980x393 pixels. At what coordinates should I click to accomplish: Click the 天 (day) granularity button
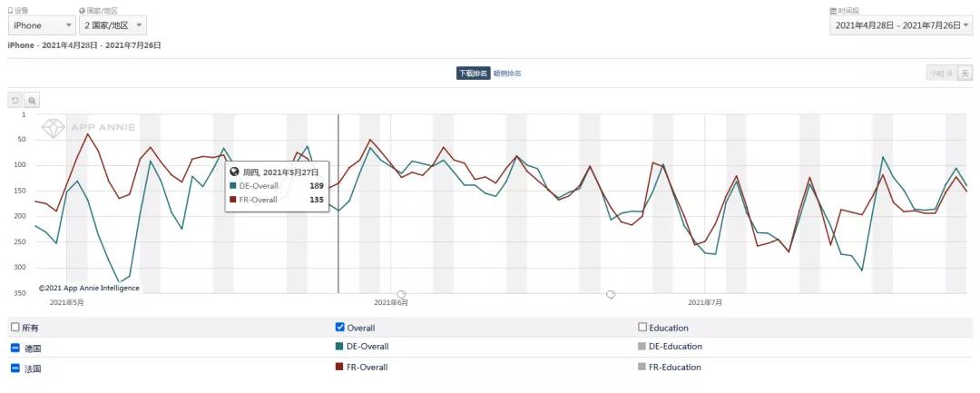(x=965, y=74)
